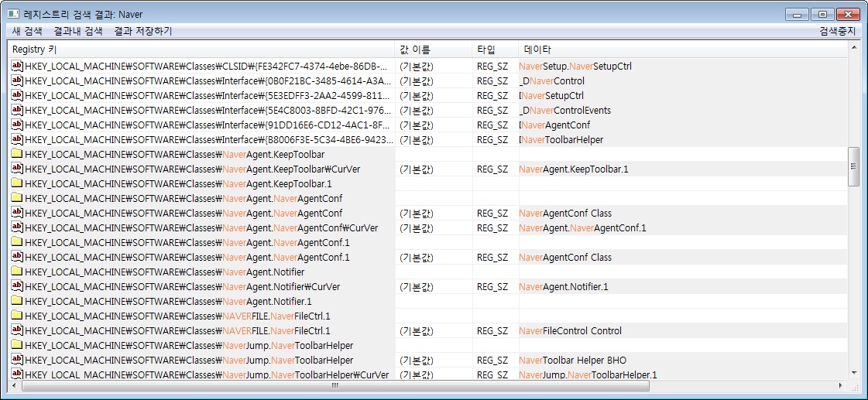Select the NaverToolbar Helper BHO data cell
Viewport: 868px width, 400px height.
tap(573, 361)
